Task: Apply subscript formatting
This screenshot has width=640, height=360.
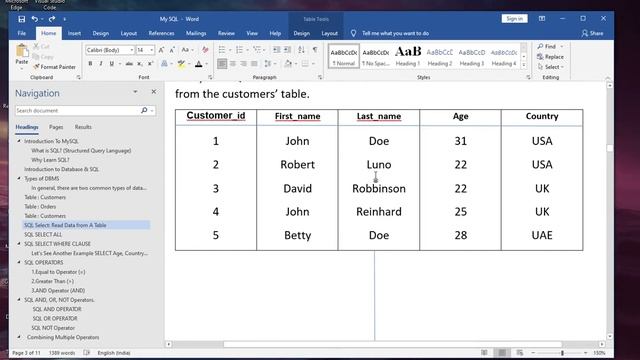Action: coord(140,64)
